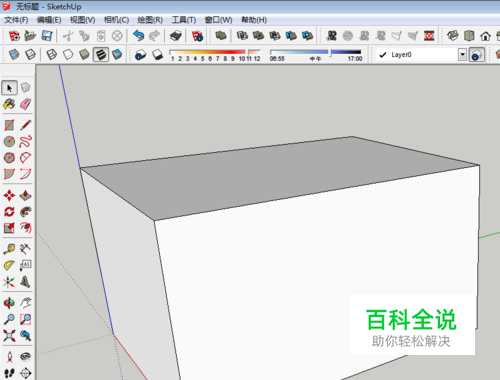This screenshot has height=380, width=500.
Task: Pick the Polygon drawing tool
Action: pyautogui.click(x=9, y=158)
